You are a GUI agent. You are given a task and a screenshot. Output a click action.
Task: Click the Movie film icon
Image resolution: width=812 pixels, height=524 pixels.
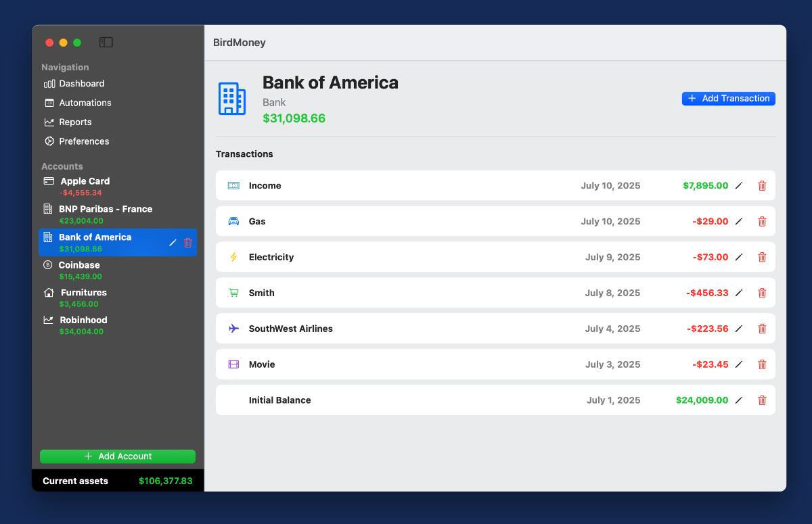point(233,364)
